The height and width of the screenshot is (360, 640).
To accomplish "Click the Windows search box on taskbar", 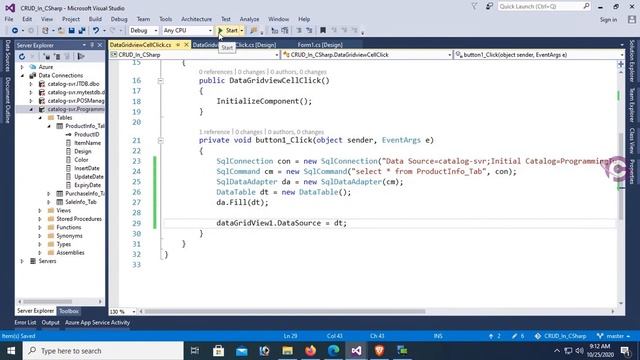I will click(103, 351).
